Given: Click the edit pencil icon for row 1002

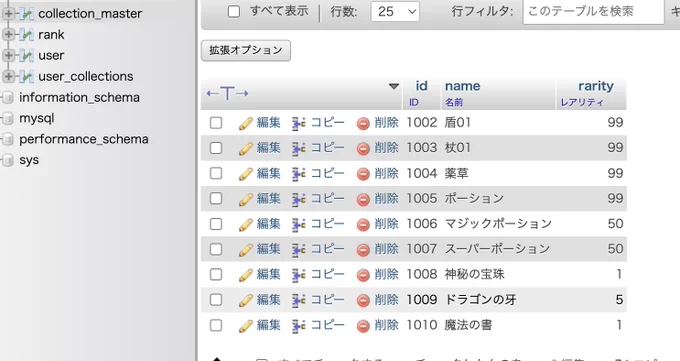Looking at the screenshot, I should coord(246,124).
